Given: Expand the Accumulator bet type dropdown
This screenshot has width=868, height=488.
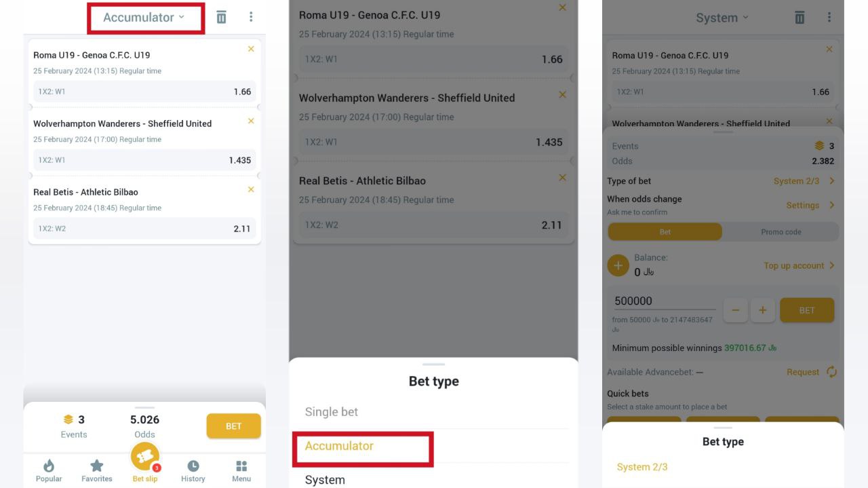Looking at the screenshot, I should pyautogui.click(x=144, y=18).
